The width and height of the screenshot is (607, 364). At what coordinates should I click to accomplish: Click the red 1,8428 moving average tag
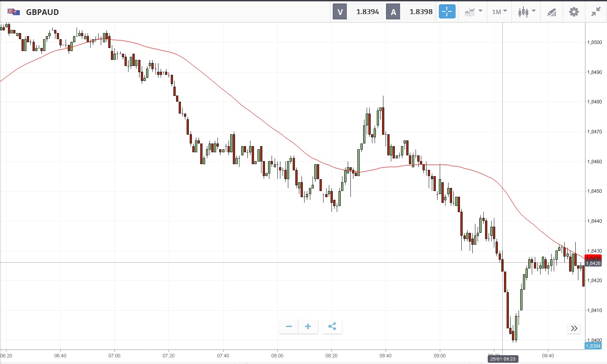pos(593,257)
